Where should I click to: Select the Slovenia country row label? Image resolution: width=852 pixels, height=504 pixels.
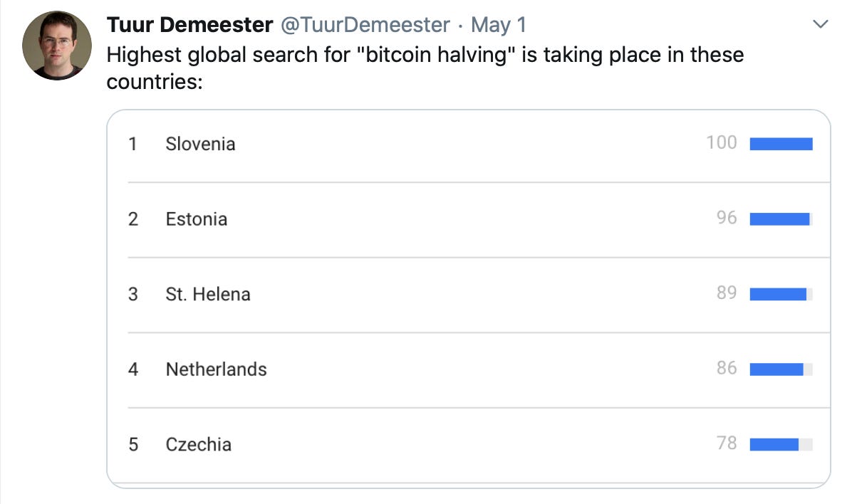pyautogui.click(x=200, y=144)
